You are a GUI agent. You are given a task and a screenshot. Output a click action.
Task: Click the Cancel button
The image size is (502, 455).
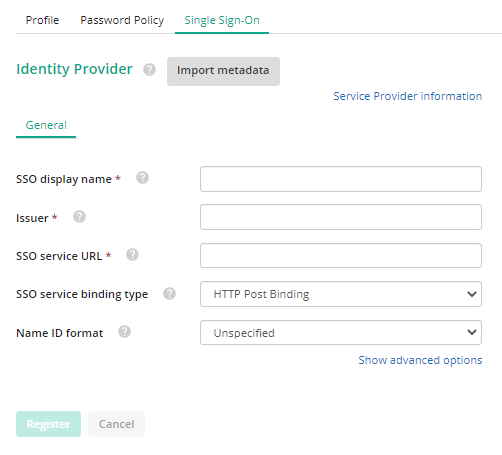point(116,424)
